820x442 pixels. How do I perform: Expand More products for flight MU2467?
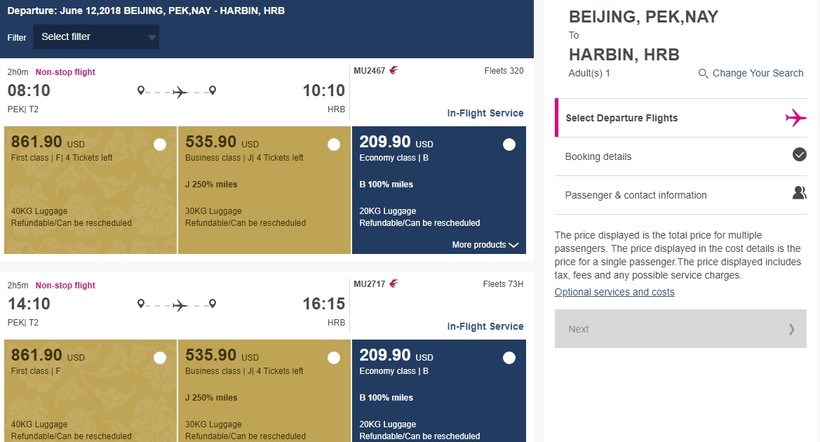485,244
